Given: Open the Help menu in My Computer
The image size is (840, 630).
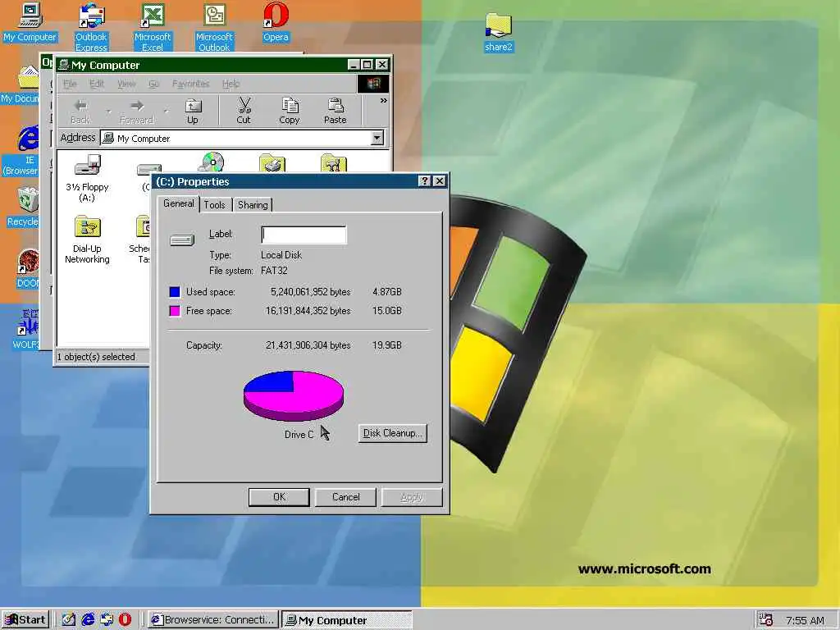Looking at the screenshot, I should pos(231,84).
